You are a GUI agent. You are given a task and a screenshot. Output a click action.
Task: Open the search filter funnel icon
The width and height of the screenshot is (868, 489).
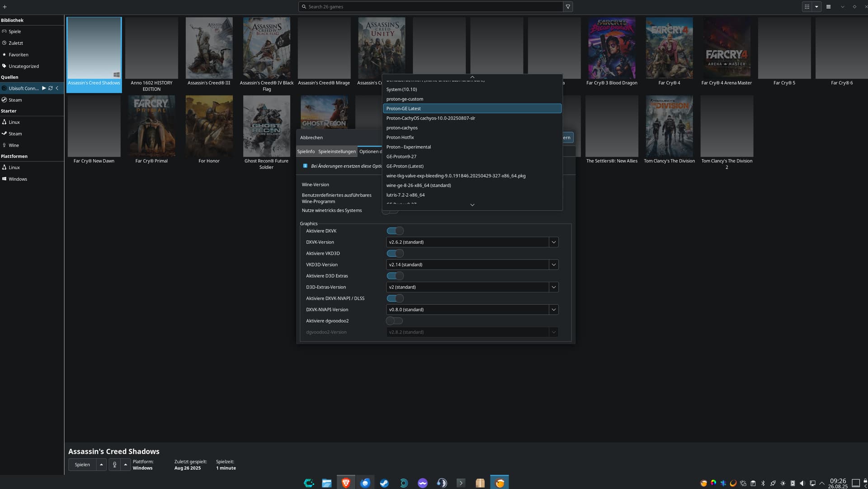coord(568,7)
